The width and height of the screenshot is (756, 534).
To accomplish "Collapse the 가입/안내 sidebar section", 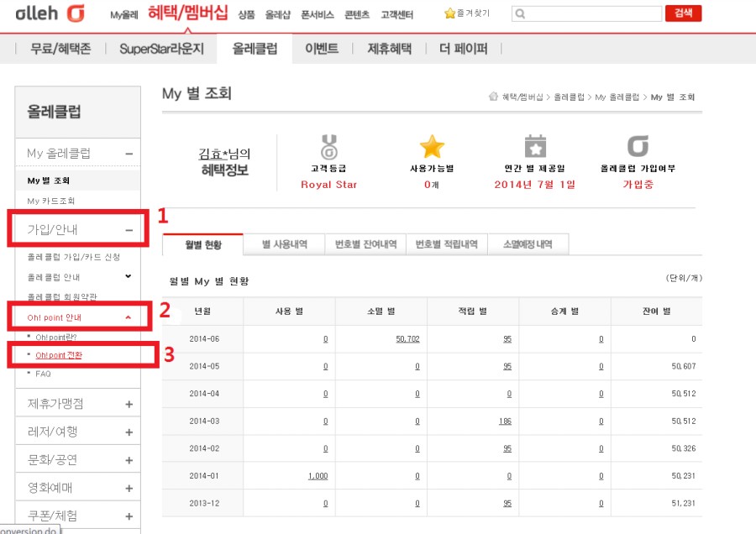I will (129, 229).
